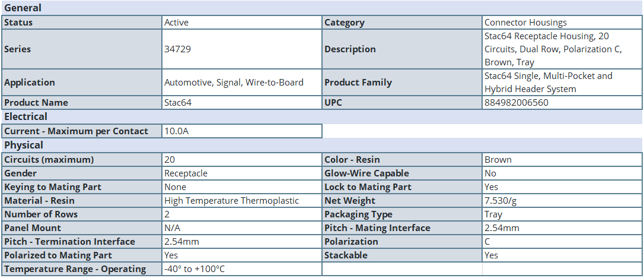The width and height of the screenshot is (644, 278).
Task: Click the General section header
Action: [23, 8]
